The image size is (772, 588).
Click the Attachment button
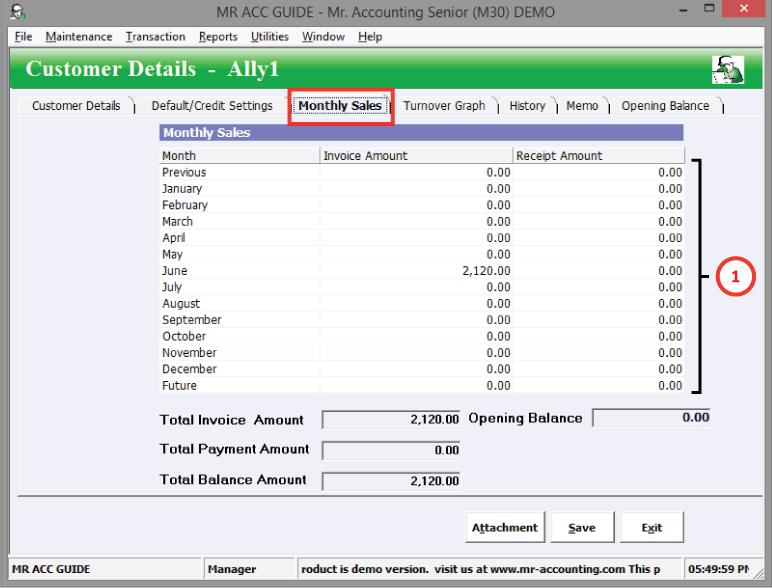505,527
